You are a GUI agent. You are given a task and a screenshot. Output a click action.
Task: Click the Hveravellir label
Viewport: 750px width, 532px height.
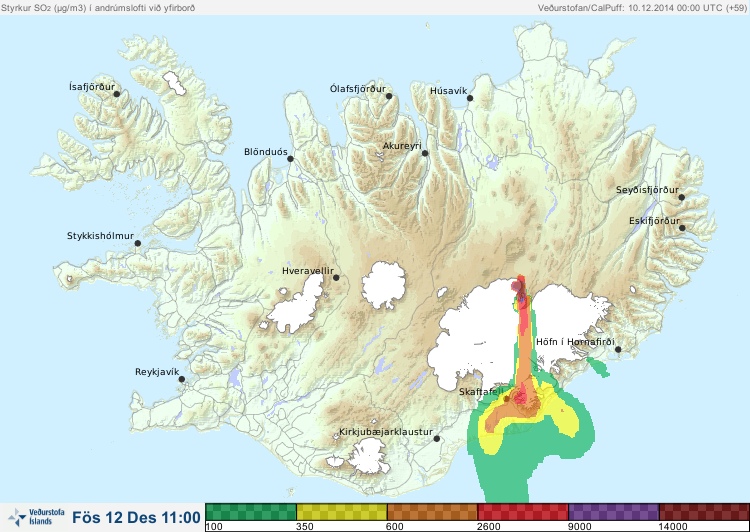point(308,271)
